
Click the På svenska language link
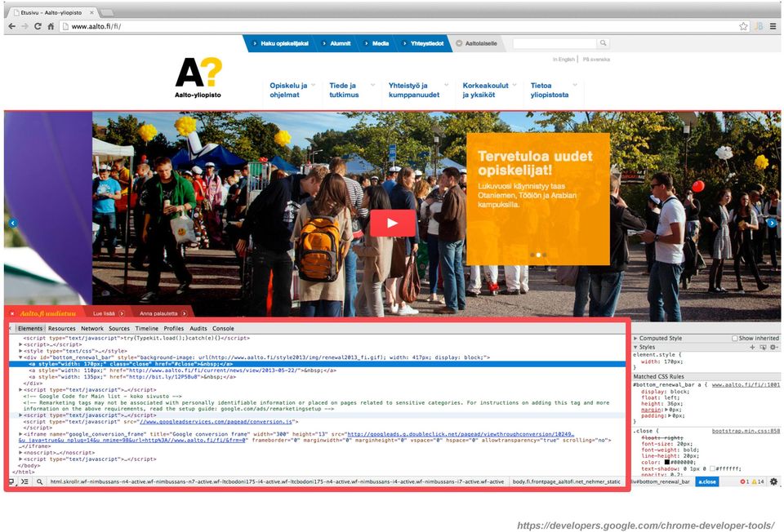(x=596, y=60)
